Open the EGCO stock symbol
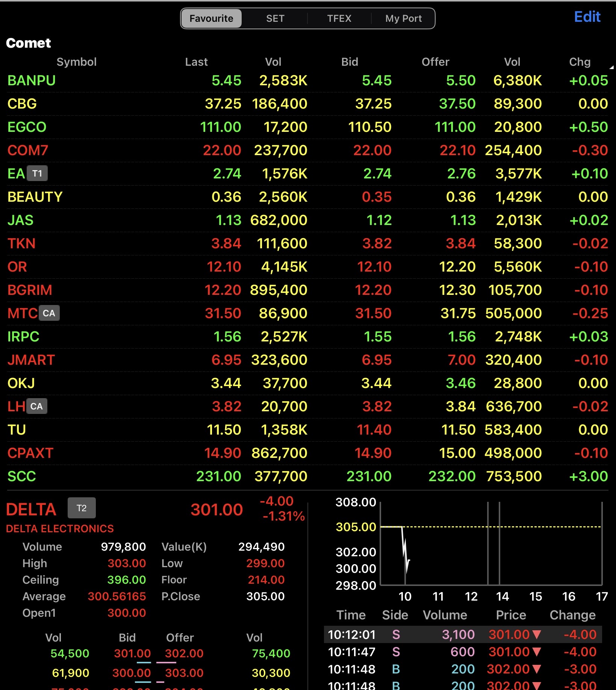616x690 pixels. pyautogui.click(x=27, y=127)
